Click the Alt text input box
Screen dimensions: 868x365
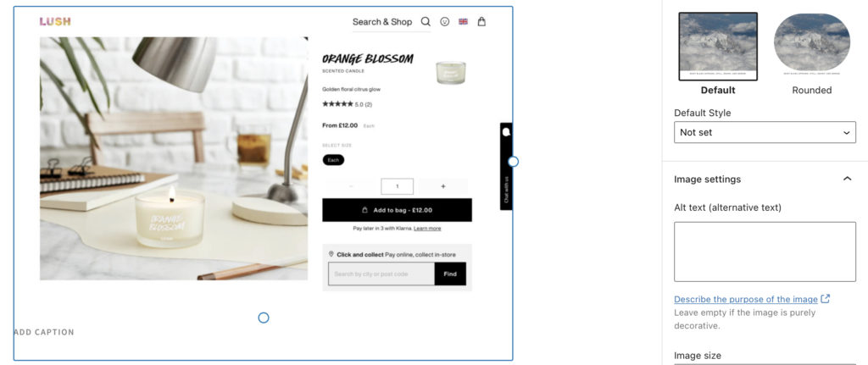(765, 252)
